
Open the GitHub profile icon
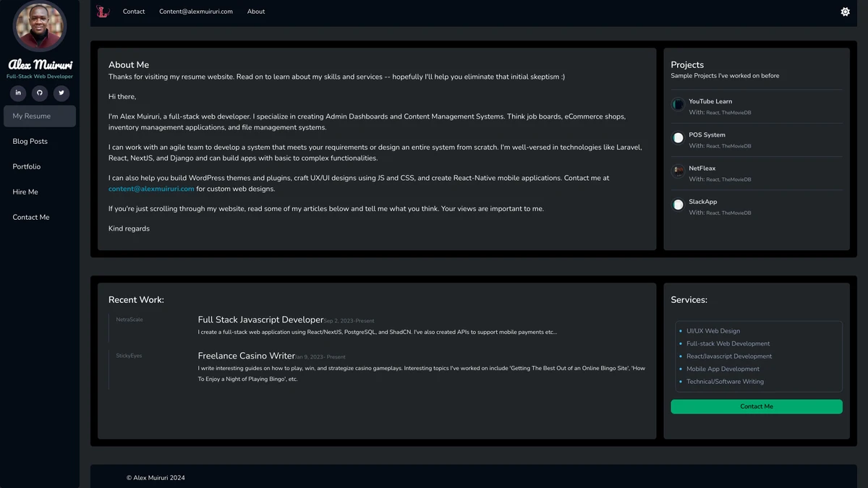point(40,93)
